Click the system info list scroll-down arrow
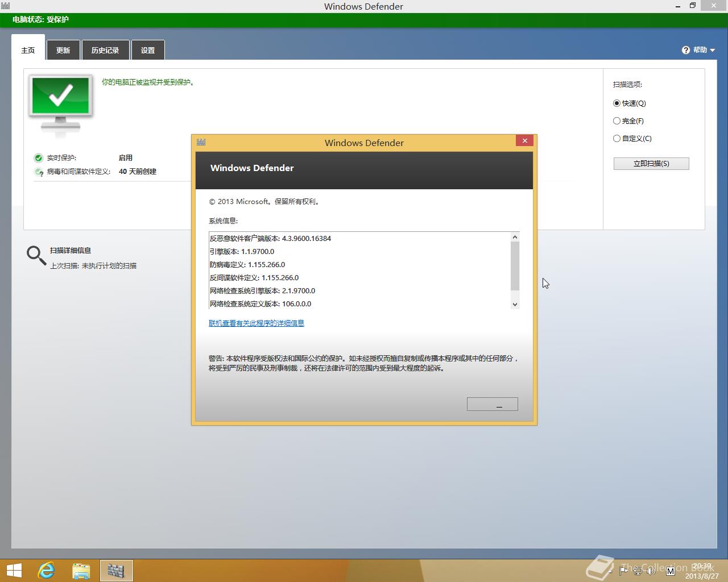 (x=515, y=304)
